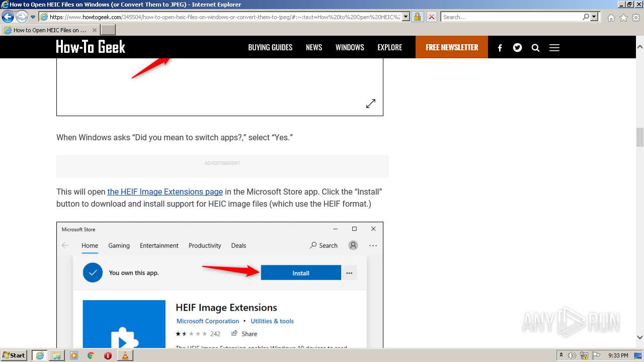Select the How to Open HEIC Files tab

(50, 30)
